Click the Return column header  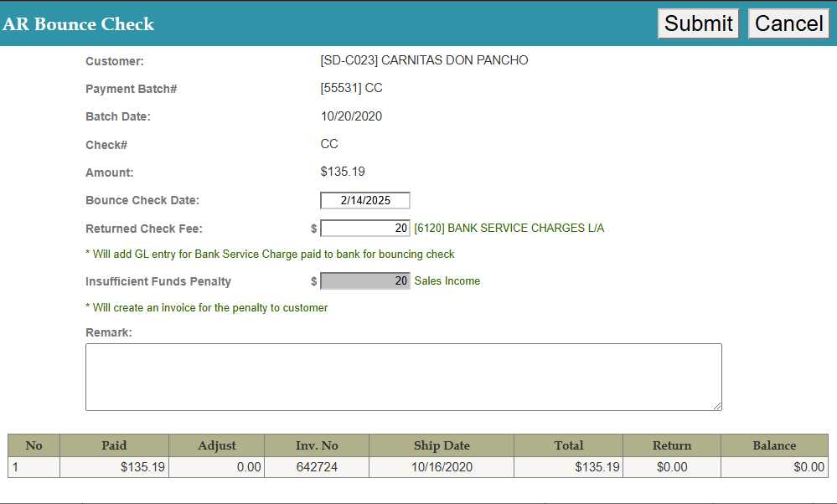point(672,445)
